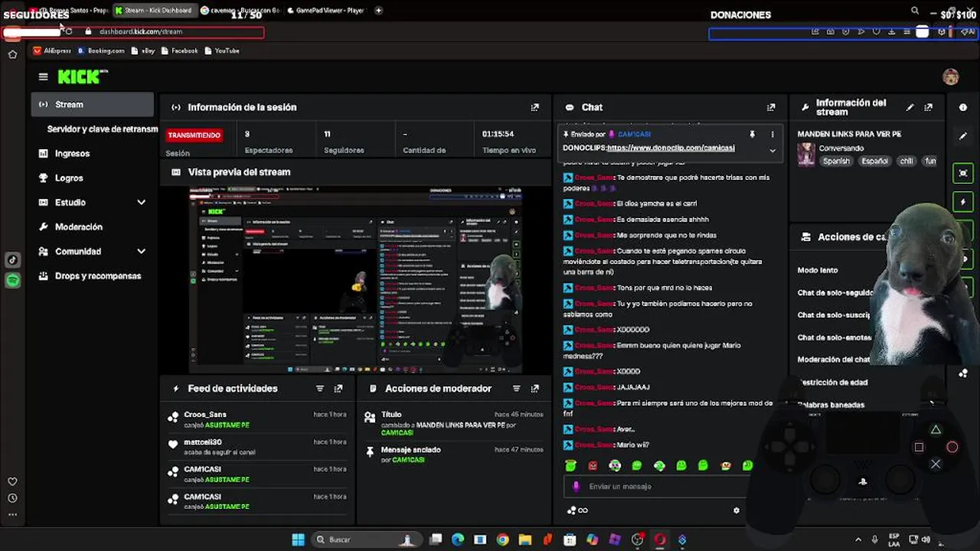Open YouTube bookmark
The height and width of the screenshot is (551, 980).
pos(221,51)
